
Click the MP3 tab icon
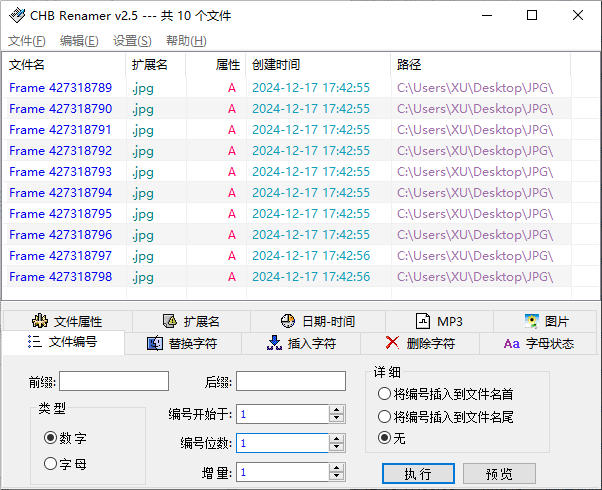point(422,322)
